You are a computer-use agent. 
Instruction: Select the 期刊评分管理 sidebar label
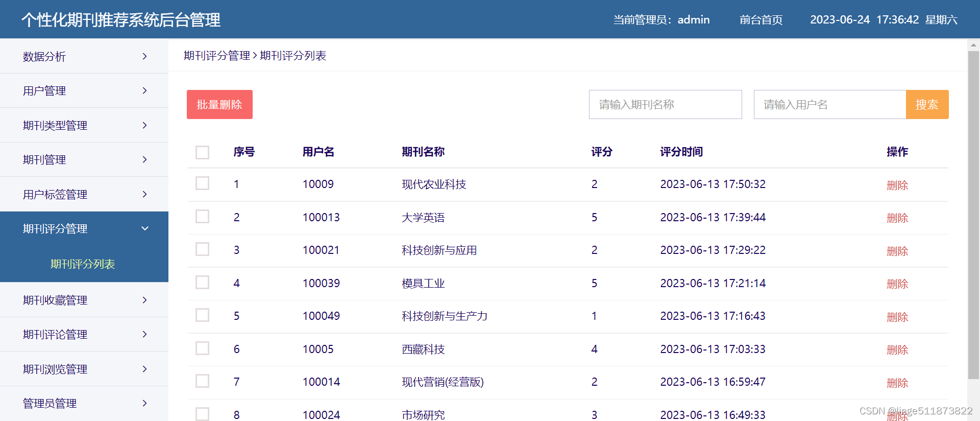click(55, 229)
